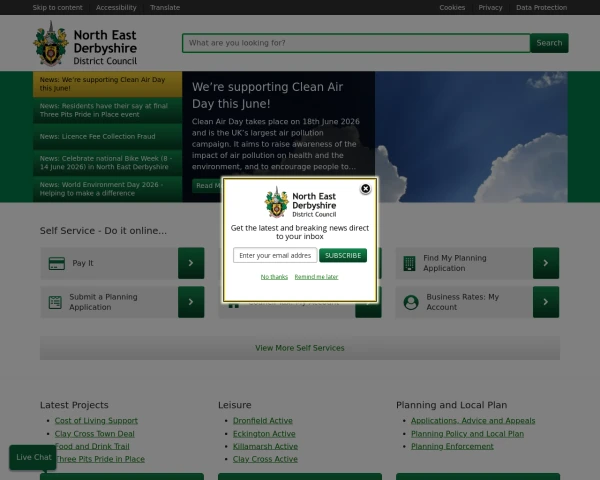Focus the email address field in popup

click(x=275, y=255)
